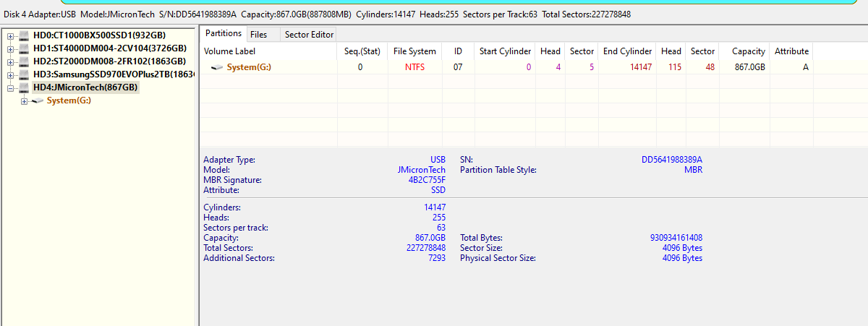Click the Heads value 255 in details
The width and height of the screenshot is (868, 326).
pos(438,218)
